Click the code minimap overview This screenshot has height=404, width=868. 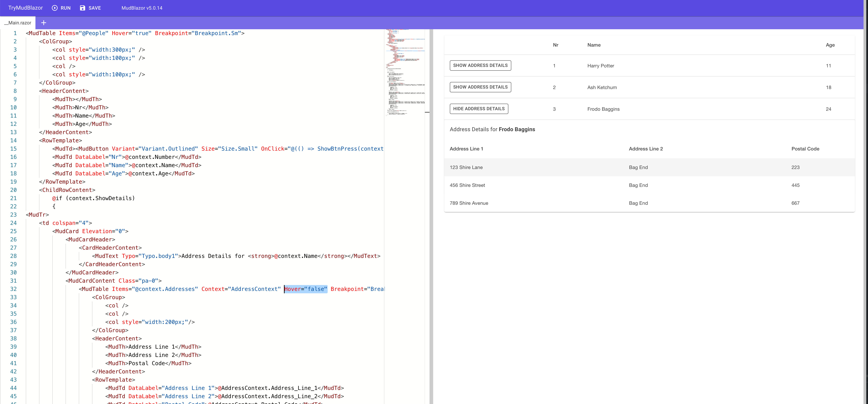405,72
